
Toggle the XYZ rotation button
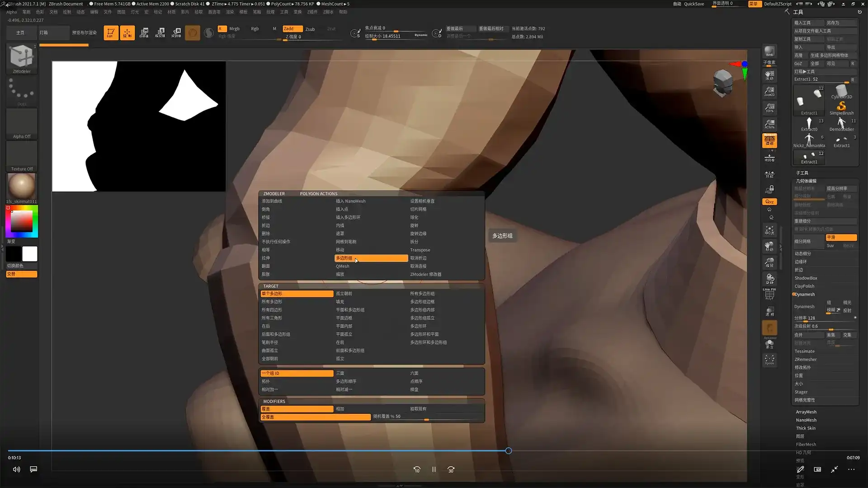coord(769,202)
